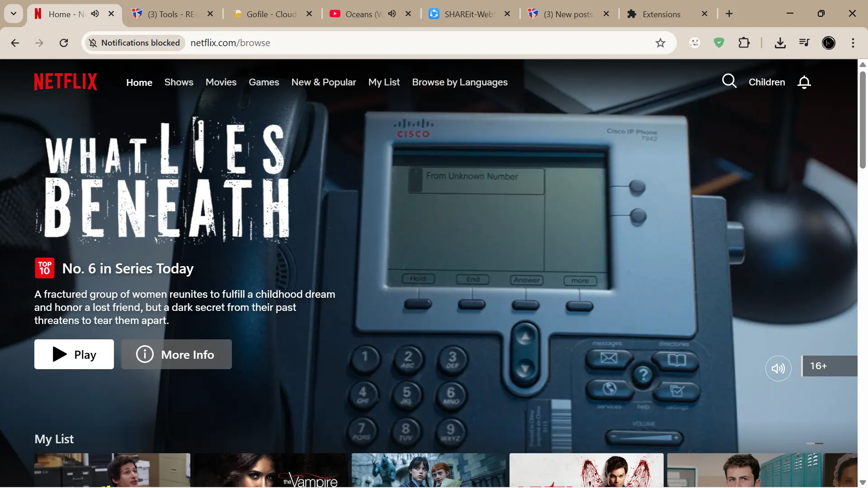The width and height of the screenshot is (868, 488).
Task: Close the Extensions tab
Action: (x=704, y=14)
